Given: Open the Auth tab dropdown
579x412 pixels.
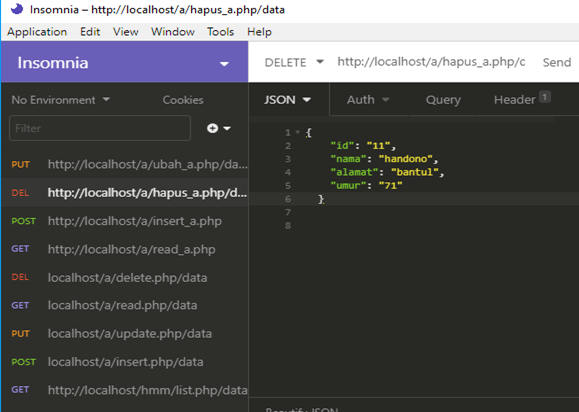Looking at the screenshot, I should tap(368, 100).
